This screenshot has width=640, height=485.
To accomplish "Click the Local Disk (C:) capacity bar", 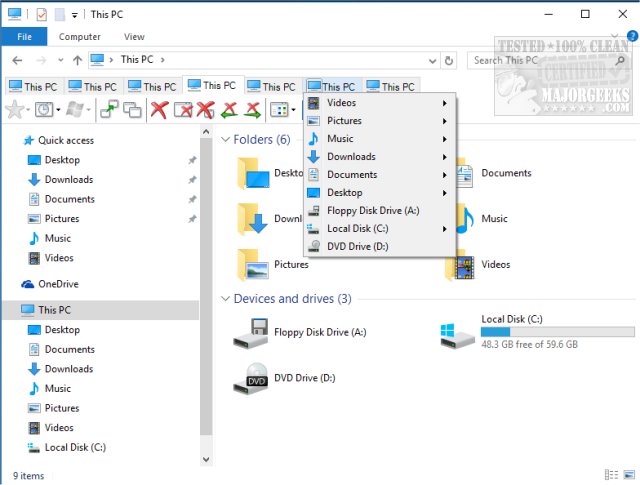I will point(558,332).
